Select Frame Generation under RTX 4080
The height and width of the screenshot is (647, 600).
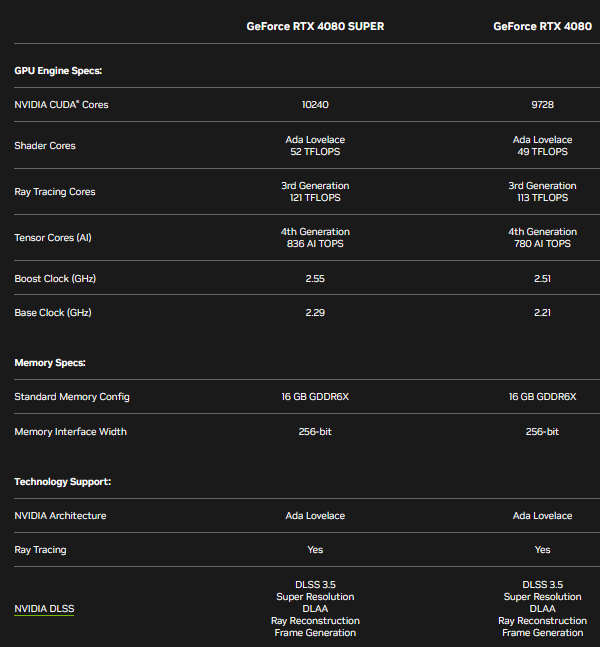click(x=542, y=633)
